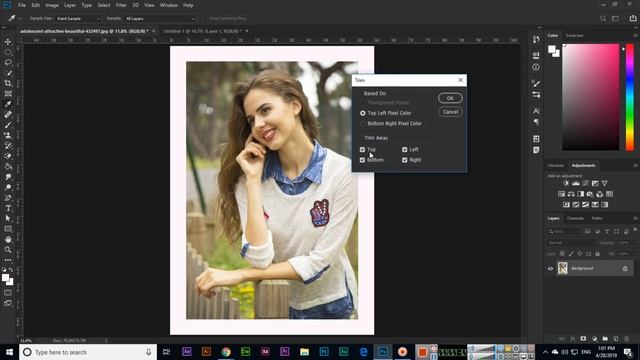Click the toolbar foreground color swatch
The height and width of the screenshot is (360, 640).
5,278
